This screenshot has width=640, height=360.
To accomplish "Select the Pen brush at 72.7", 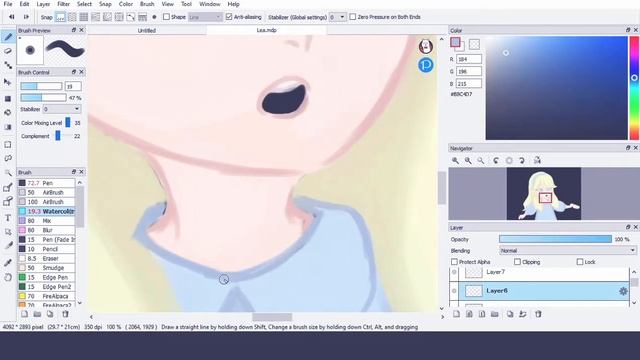I will (x=46, y=183).
